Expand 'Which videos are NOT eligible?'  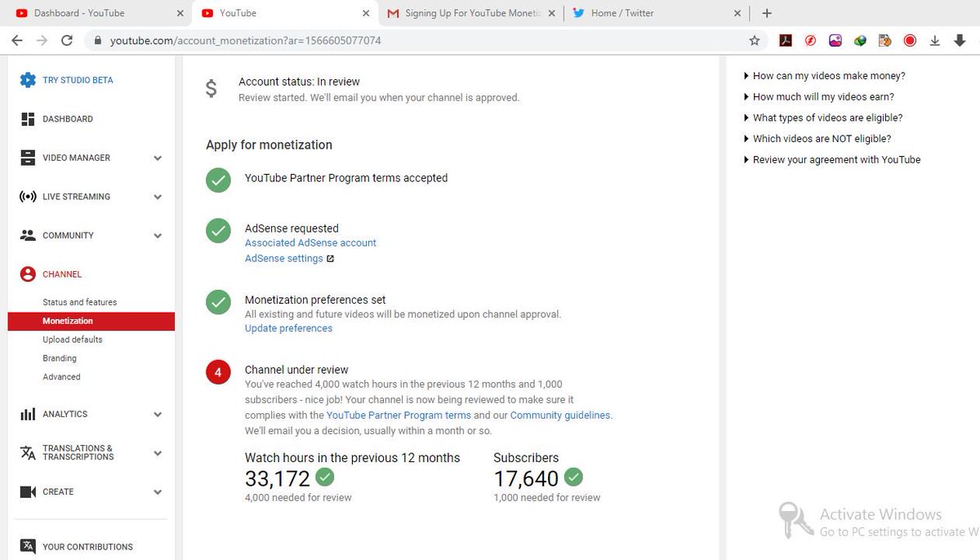(x=817, y=139)
